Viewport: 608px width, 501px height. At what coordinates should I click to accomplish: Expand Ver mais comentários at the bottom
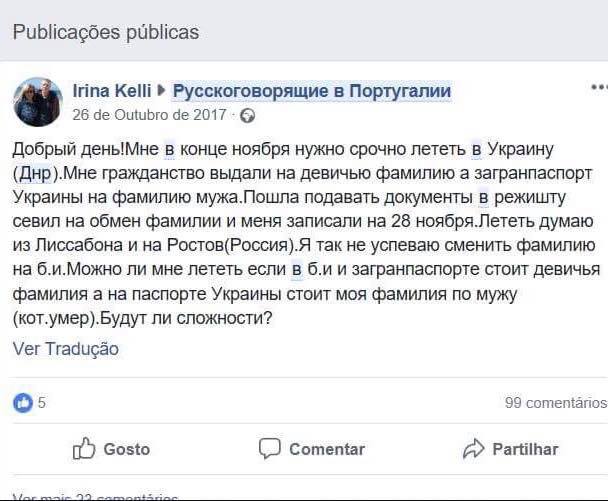pyautogui.click(x=96, y=496)
